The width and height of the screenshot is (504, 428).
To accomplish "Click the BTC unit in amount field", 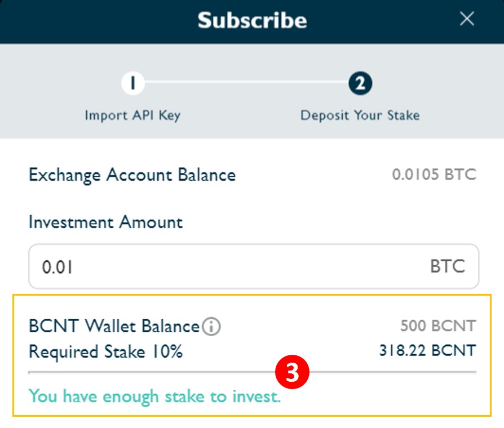I will pyautogui.click(x=448, y=266).
